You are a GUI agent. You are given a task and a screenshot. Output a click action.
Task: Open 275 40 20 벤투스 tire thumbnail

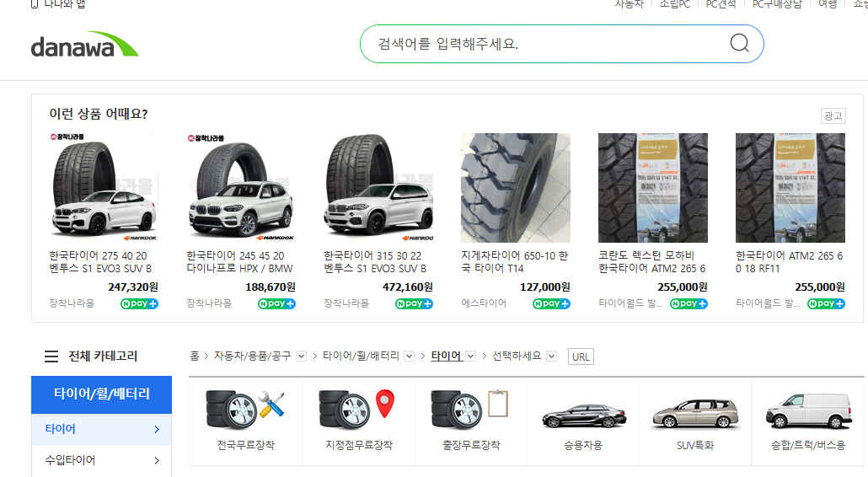pyautogui.click(x=104, y=188)
